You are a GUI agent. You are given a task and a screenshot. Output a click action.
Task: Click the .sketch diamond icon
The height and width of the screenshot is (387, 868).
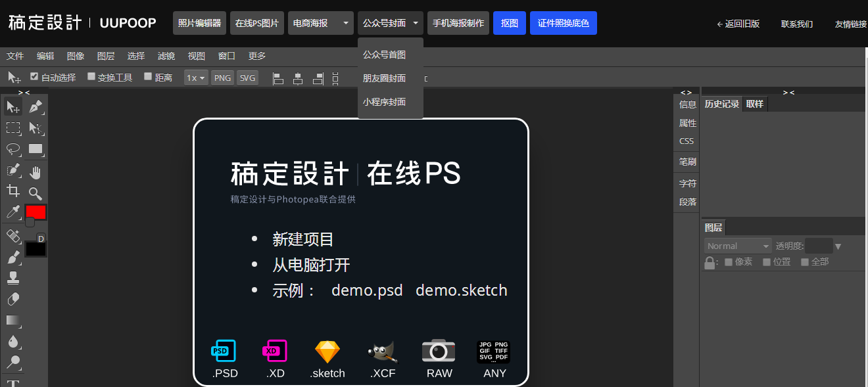(327, 352)
